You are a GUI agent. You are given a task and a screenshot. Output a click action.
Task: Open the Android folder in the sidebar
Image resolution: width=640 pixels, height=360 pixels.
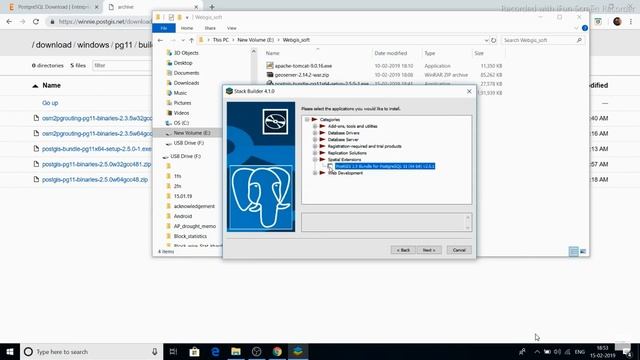182,216
